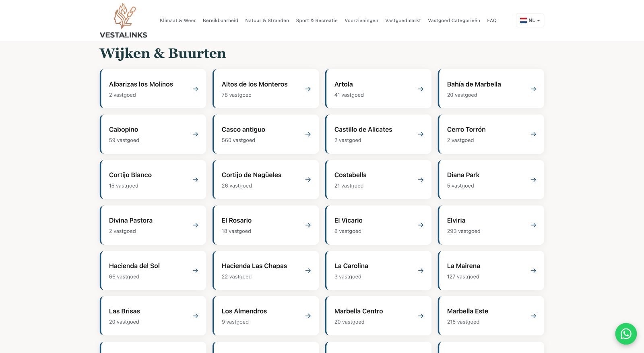Click the arrow on Cerro Torrón card
The width and height of the screenshot is (644, 353).
[x=533, y=134]
